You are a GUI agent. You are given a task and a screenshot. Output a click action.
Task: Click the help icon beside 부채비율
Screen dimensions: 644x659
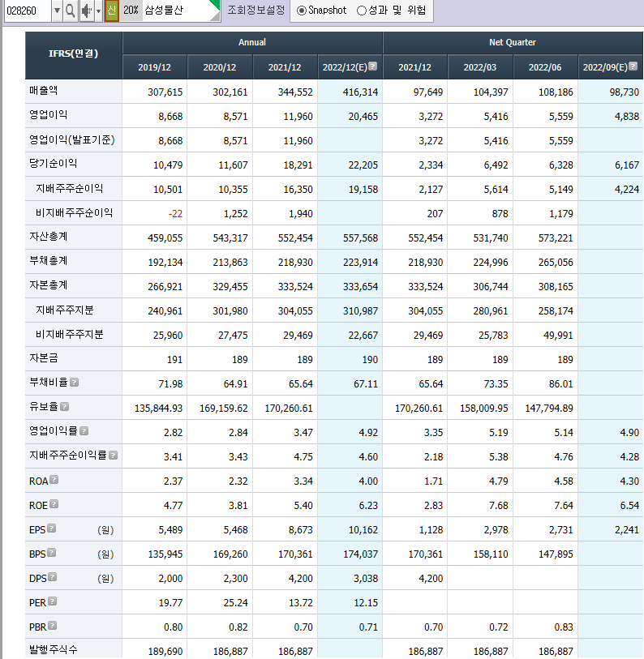tap(74, 383)
